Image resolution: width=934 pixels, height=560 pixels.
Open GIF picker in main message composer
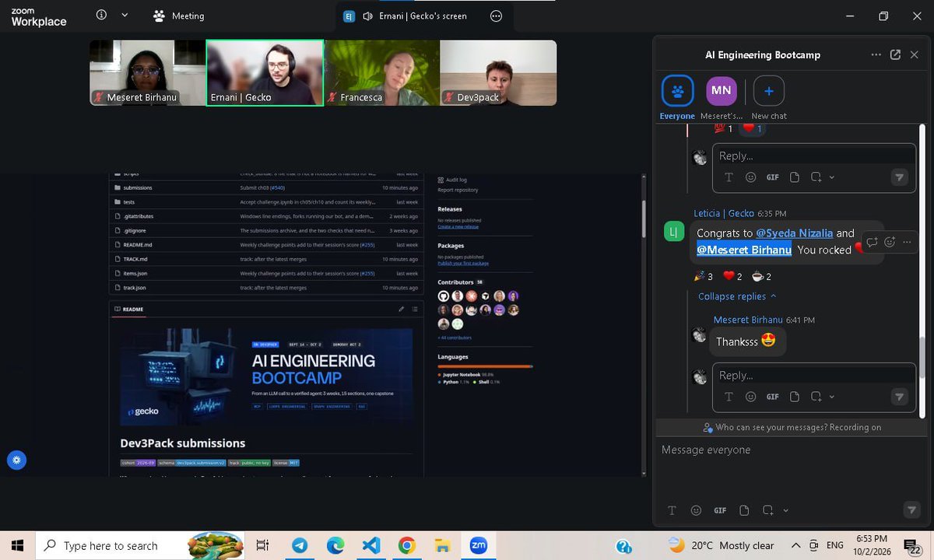tap(720, 510)
